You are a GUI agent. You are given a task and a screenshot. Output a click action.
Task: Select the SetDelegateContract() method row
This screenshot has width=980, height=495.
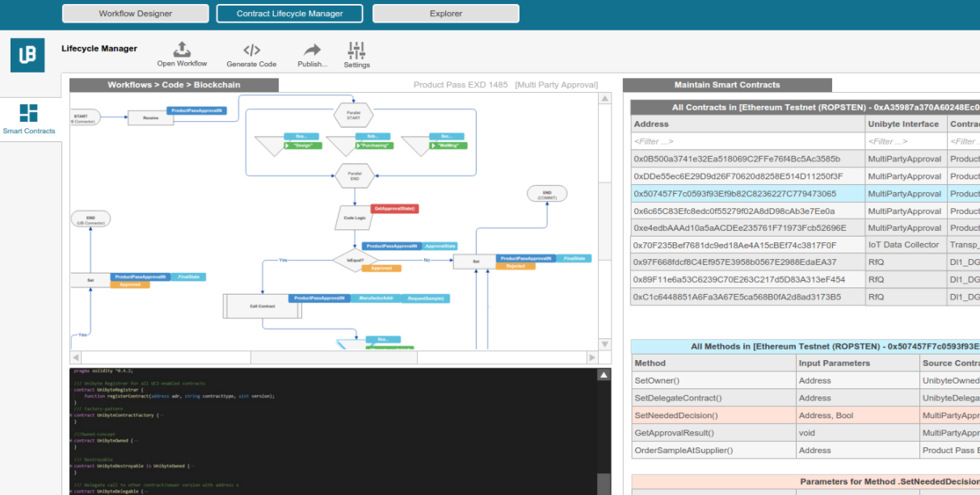click(805, 398)
